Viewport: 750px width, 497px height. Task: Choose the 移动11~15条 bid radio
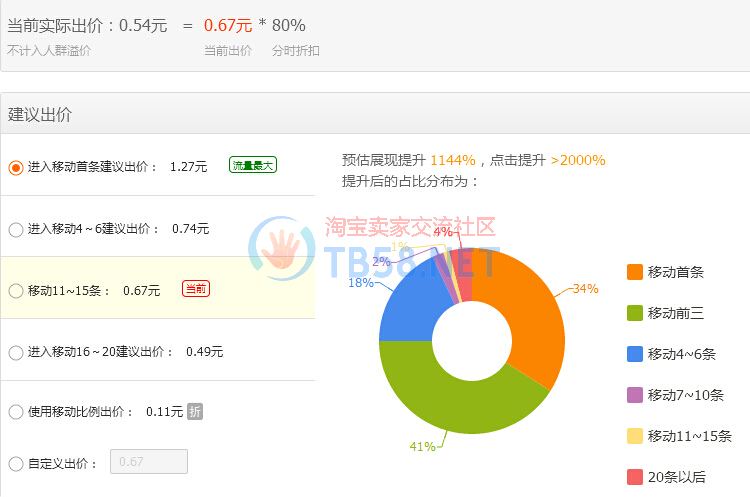point(15,291)
